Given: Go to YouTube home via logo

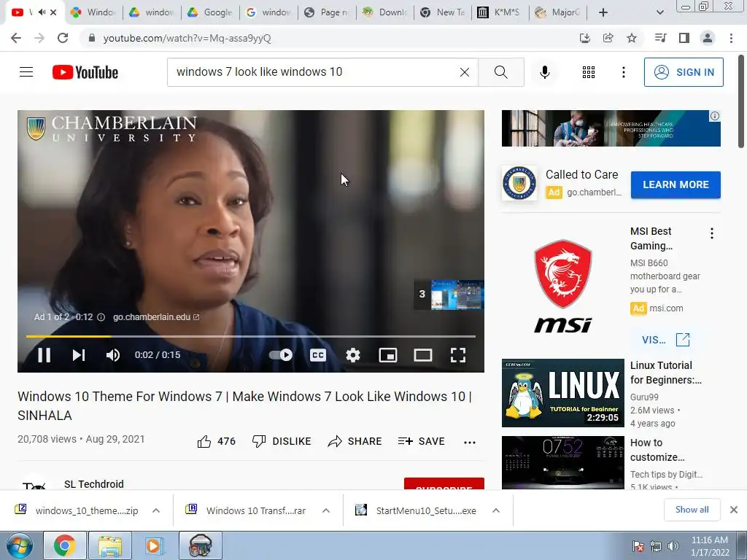Looking at the screenshot, I should click(85, 72).
